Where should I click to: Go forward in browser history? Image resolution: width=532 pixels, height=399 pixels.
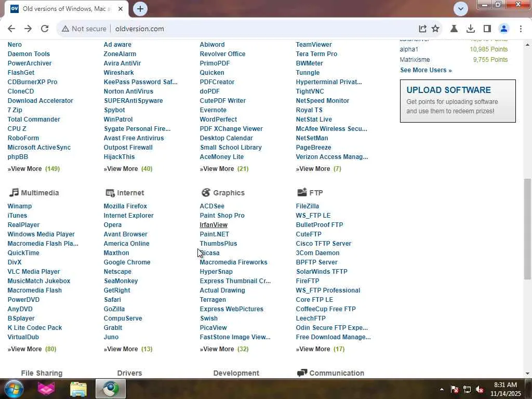pyautogui.click(x=28, y=29)
